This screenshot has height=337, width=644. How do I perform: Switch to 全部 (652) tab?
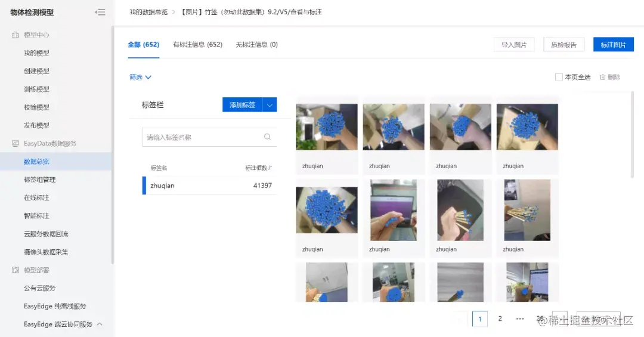(x=143, y=44)
